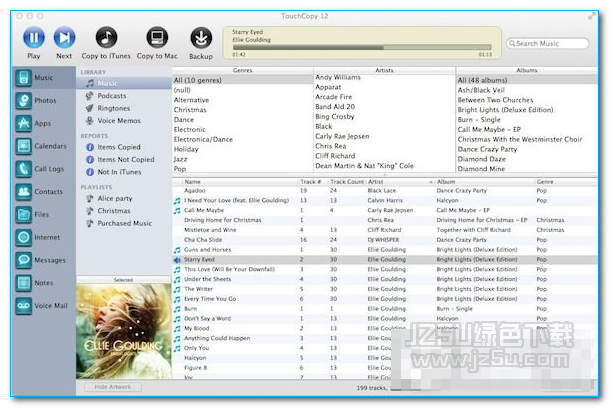Select the album Between Two Churches
The height and width of the screenshot is (408, 610).
527,100
